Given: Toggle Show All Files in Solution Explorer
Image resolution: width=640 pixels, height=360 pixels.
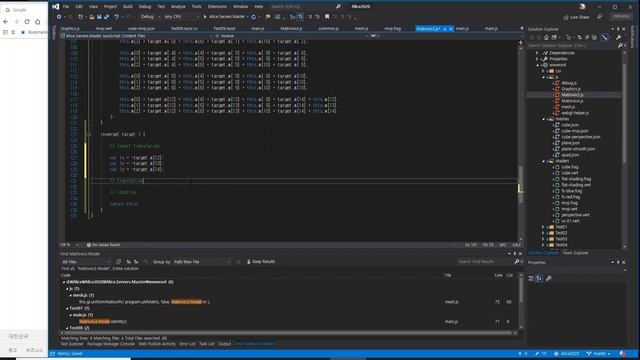Looking at the screenshot, I should [x=594, y=37].
